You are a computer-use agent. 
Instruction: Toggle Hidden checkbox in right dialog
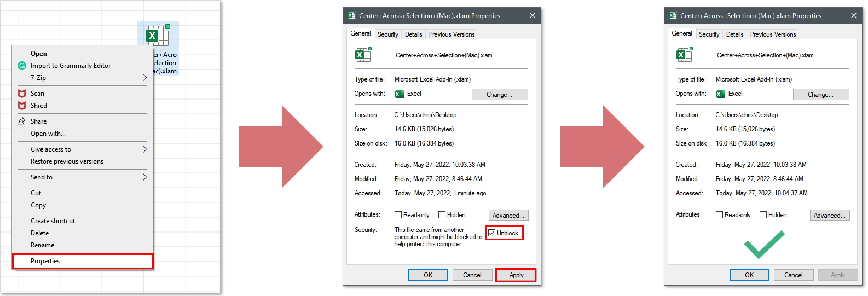763,215
